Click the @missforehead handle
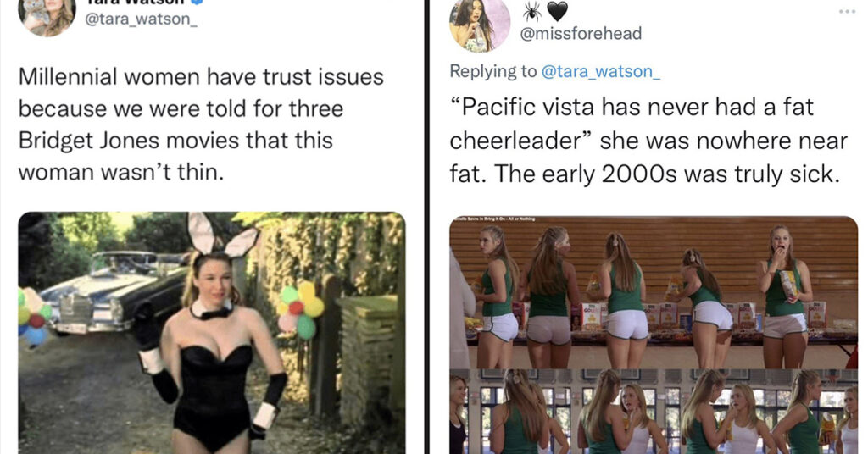868x454 pixels. (x=581, y=34)
